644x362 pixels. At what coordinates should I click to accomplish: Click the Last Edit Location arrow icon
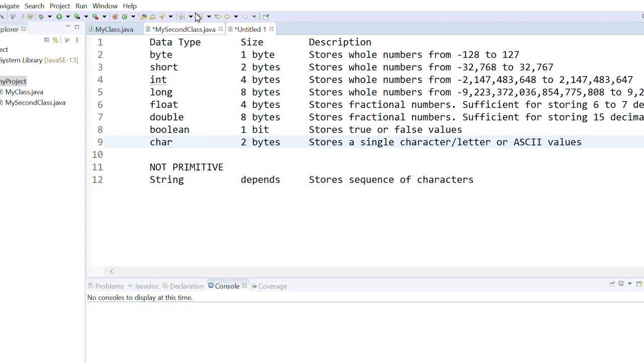click(x=218, y=17)
